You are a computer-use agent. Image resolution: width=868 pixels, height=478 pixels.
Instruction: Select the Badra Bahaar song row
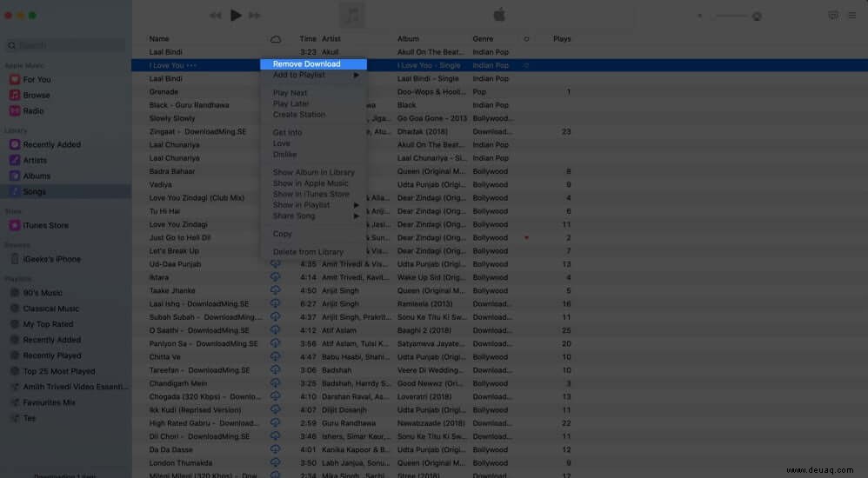pos(499,171)
